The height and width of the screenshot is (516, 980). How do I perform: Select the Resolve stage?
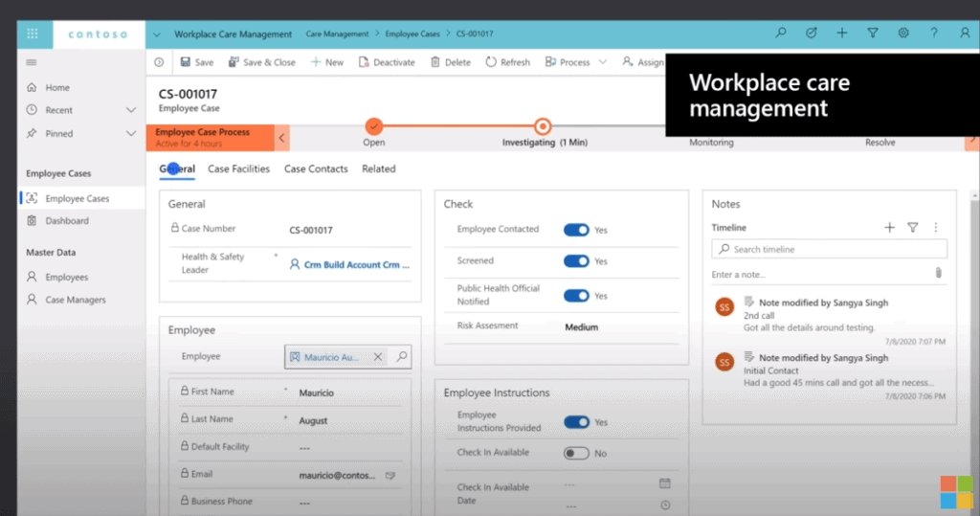(x=880, y=143)
